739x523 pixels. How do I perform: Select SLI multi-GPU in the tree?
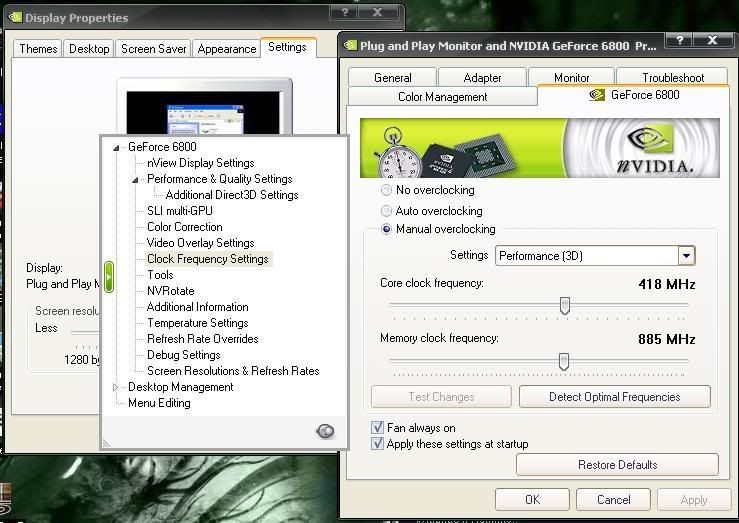pos(180,211)
